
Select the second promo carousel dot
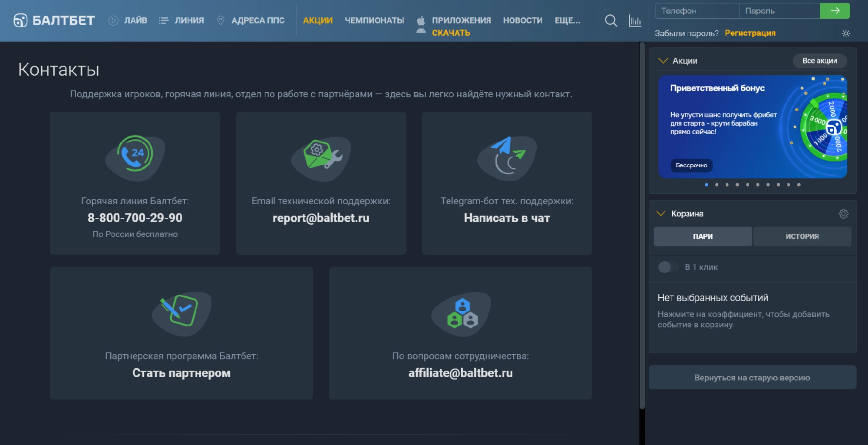pyautogui.click(x=716, y=185)
